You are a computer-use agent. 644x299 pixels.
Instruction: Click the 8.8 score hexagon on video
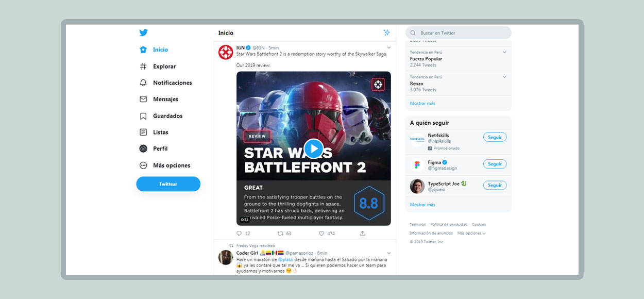[x=369, y=203]
